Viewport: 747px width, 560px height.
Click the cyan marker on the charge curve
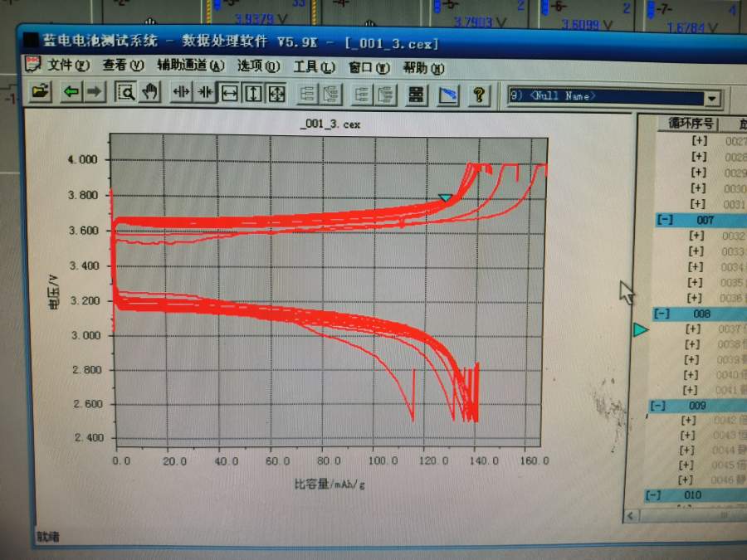pyautogui.click(x=446, y=197)
